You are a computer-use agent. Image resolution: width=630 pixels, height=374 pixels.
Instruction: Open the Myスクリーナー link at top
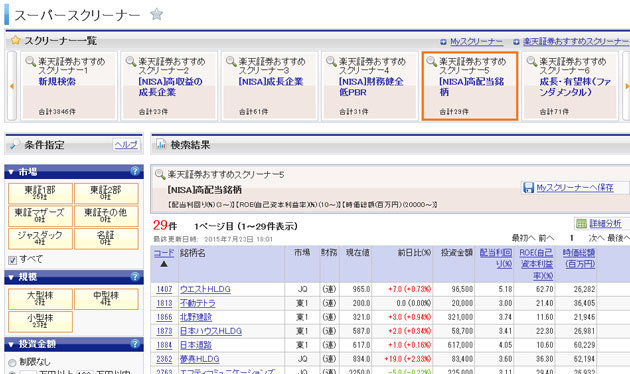point(476,41)
